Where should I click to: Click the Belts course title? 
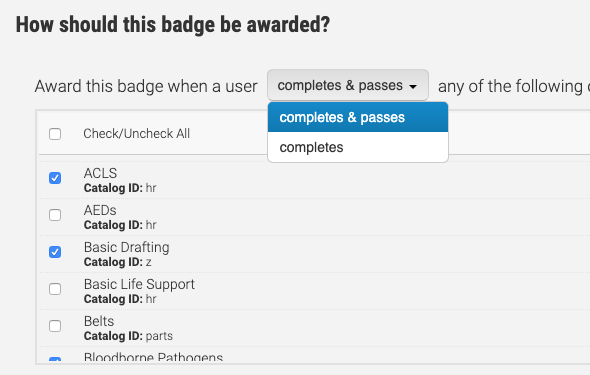click(99, 321)
